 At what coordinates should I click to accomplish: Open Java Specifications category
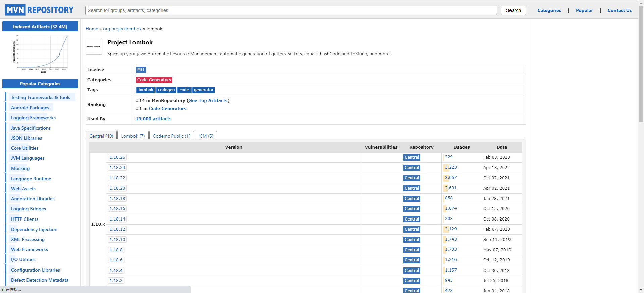click(x=31, y=128)
